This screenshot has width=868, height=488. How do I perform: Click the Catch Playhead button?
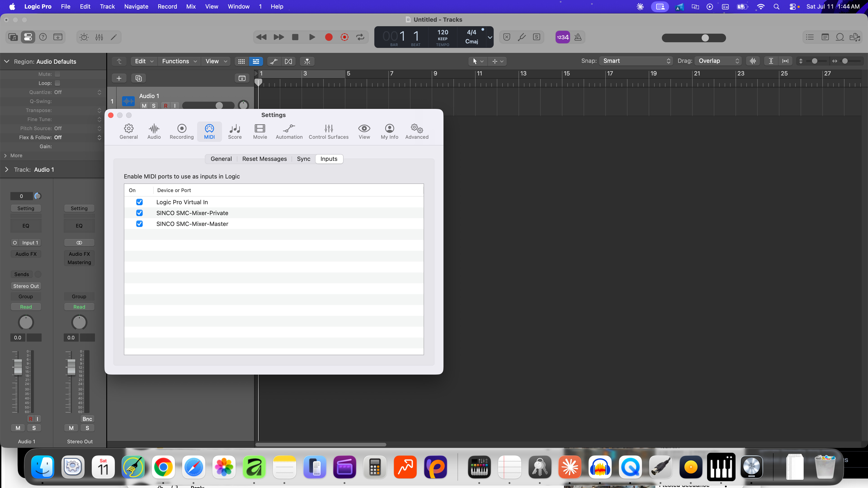(x=307, y=61)
